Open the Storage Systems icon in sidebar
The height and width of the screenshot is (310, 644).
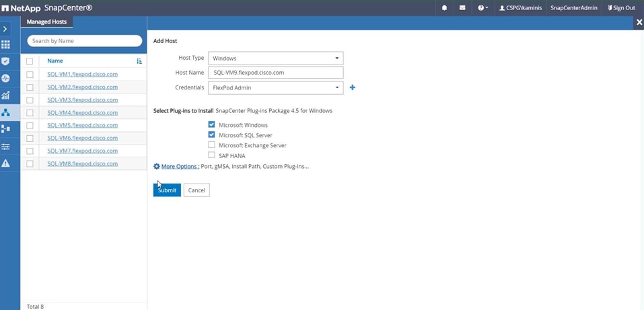tap(5, 129)
